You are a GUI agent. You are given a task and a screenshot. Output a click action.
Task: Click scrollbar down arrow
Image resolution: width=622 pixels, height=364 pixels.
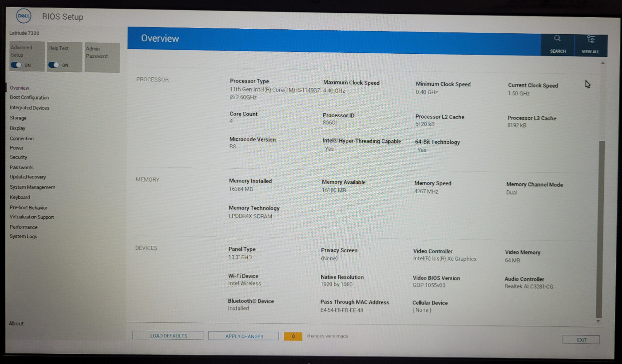(598, 321)
